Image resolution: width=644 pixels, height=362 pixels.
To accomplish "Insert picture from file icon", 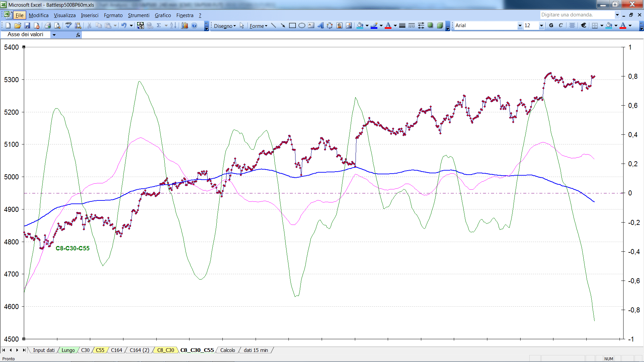I will 348,25.
